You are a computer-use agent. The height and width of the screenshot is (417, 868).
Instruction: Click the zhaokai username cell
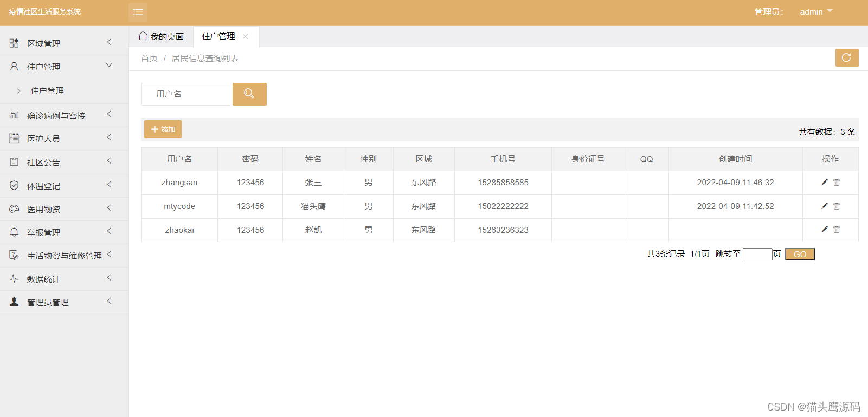coord(179,230)
